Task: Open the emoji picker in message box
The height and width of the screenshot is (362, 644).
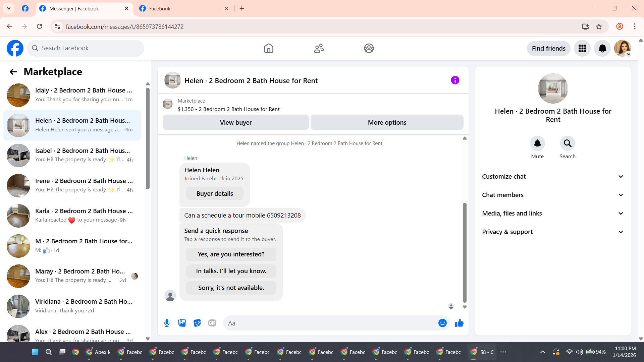Action: (x=442, y=323)
